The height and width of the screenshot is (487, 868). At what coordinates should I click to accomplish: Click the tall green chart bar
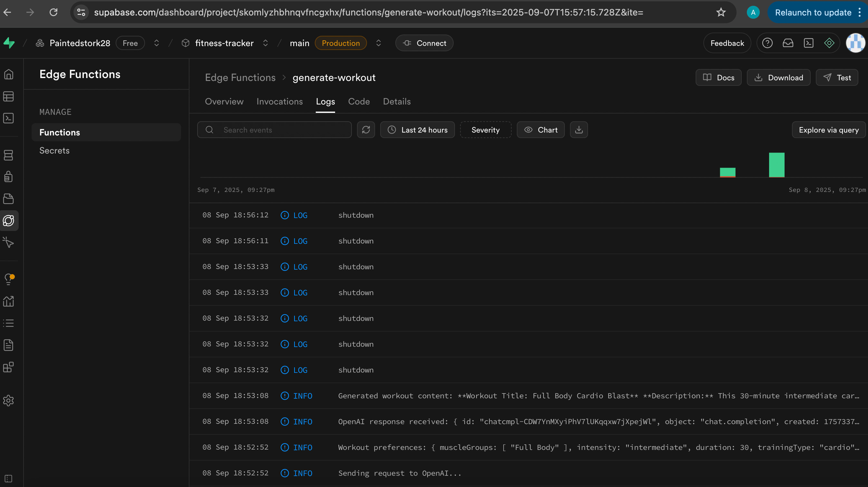pyautogui.click(x=776, y=164)
